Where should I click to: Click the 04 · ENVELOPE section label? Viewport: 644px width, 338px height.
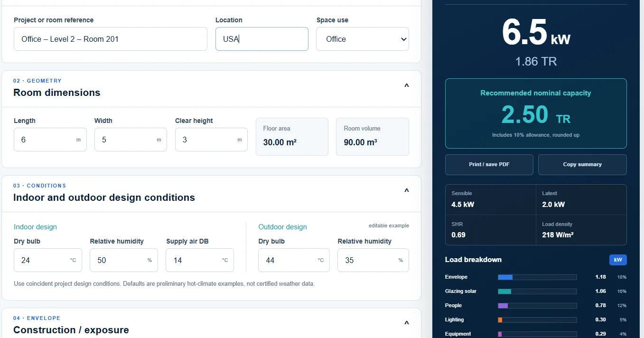[x=37, y=318]
